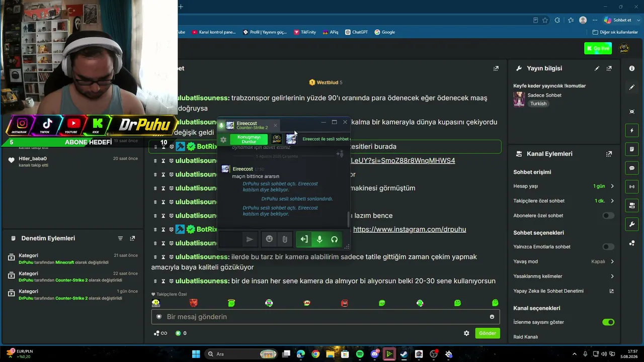Open the ChatGPT bookmark
The width and height of the screenshot is (644, 362).
coord(356,32)
